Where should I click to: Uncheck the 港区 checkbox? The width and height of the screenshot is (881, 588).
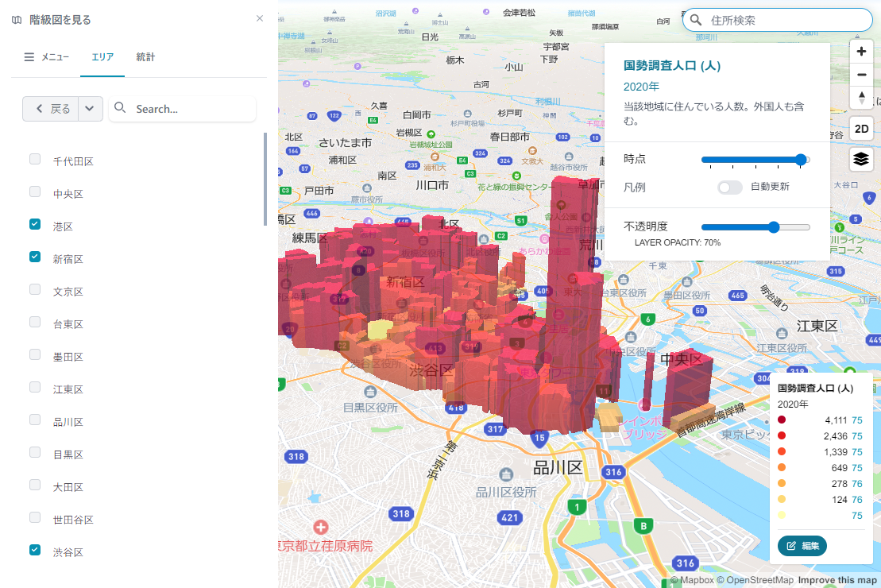tap(35, 224)
